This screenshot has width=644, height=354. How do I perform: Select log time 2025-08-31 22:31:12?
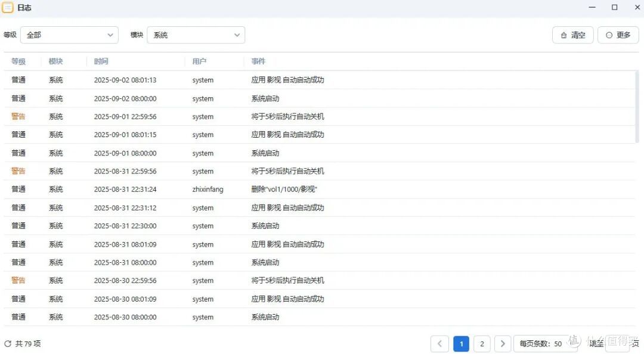point(125,208)
